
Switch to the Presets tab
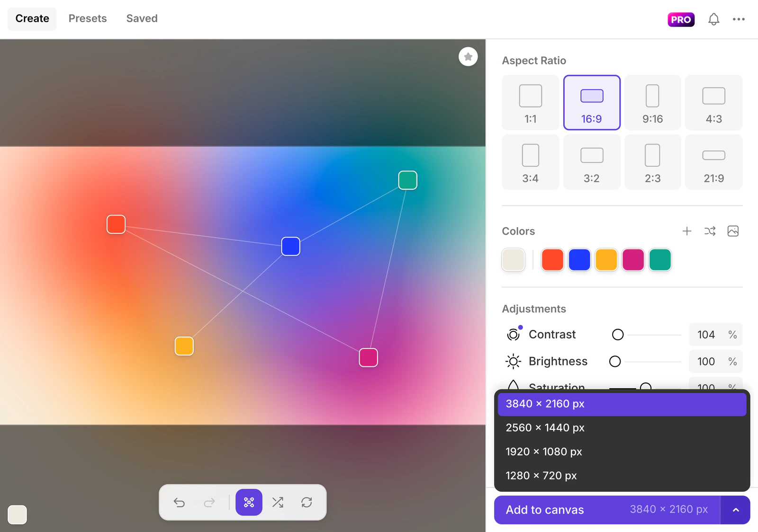88,19
